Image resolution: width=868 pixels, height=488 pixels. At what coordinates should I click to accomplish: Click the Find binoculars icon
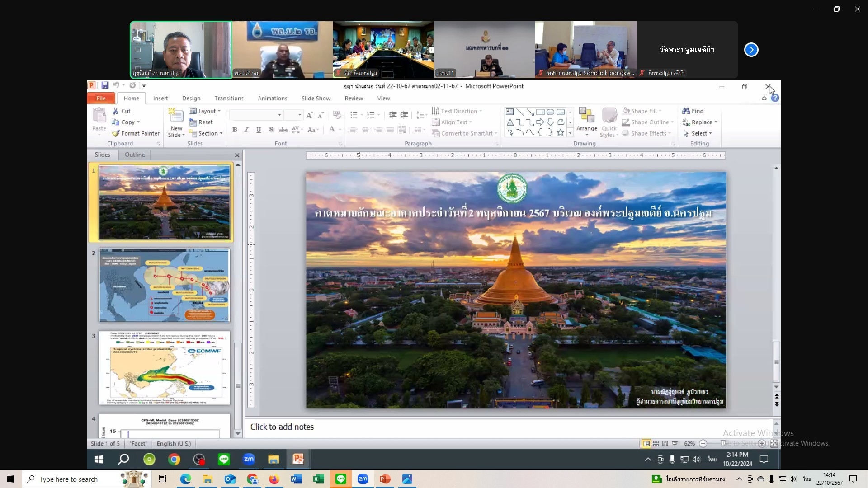[x=686, y=111]
